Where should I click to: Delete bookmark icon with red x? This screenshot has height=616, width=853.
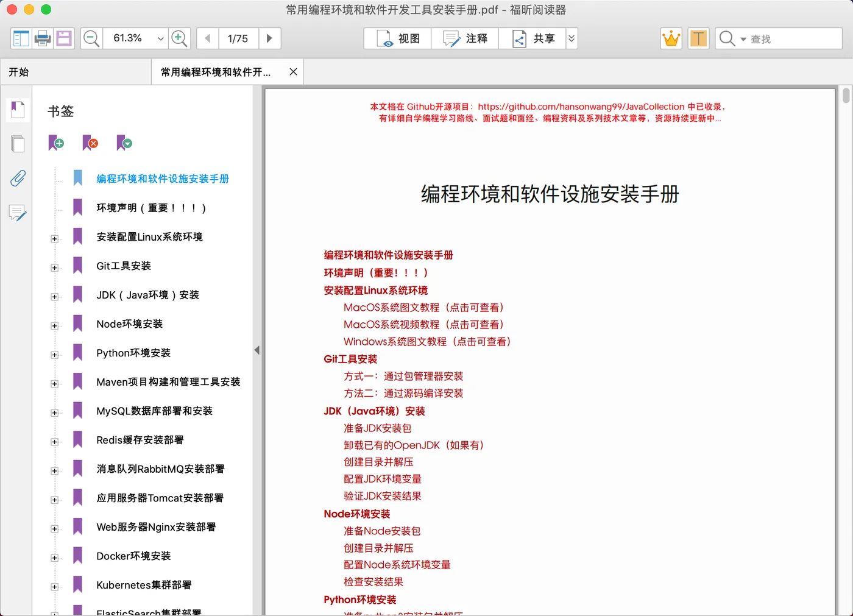click(90, 143)
